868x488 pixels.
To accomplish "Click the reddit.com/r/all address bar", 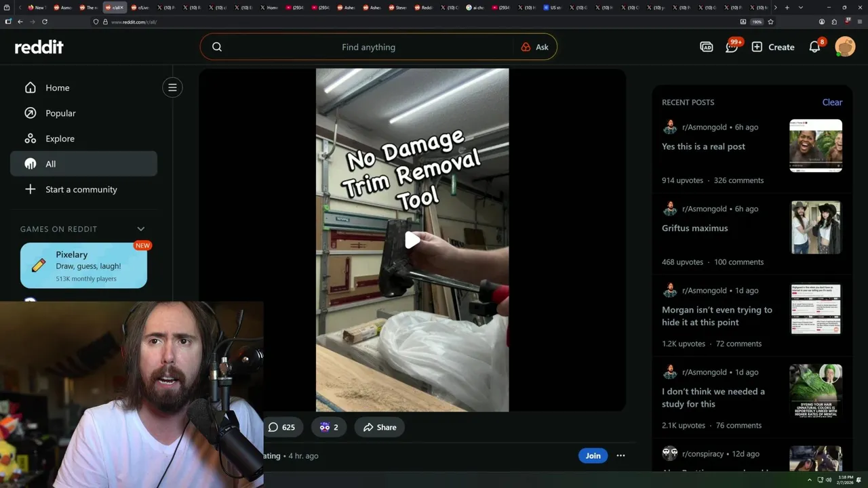I will pos(414,22).
